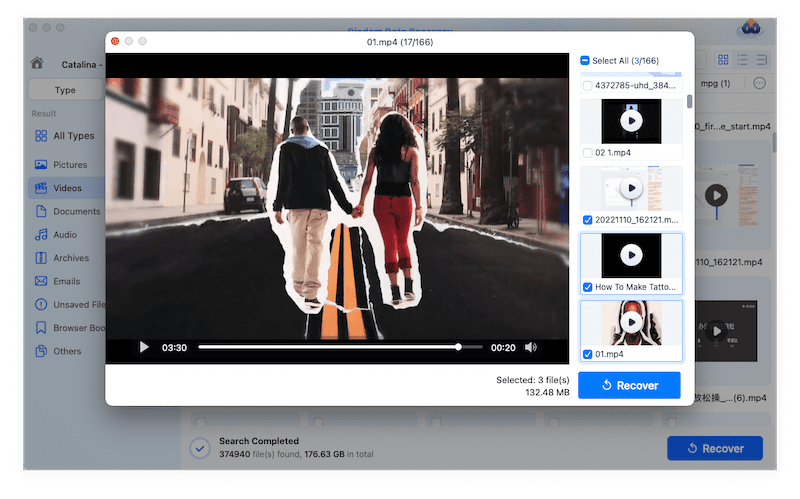Open the Emails category
800x499 pixels.
(x=67, y=281)
